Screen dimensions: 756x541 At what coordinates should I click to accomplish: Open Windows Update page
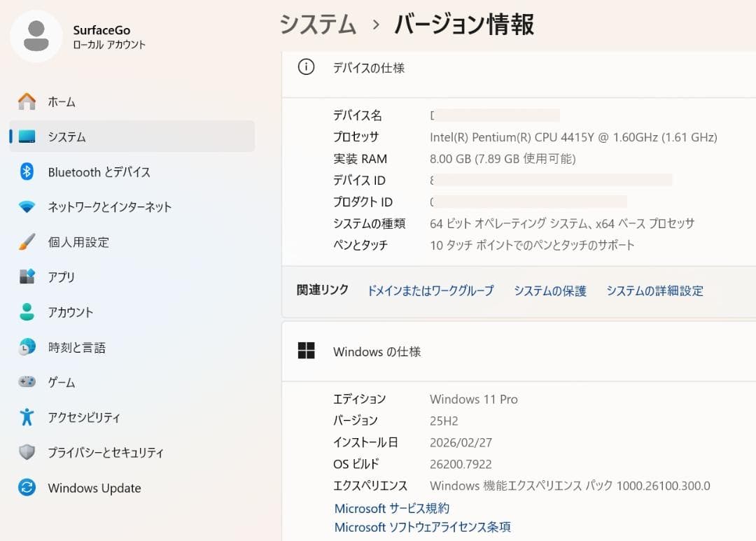tap(132, 488)
